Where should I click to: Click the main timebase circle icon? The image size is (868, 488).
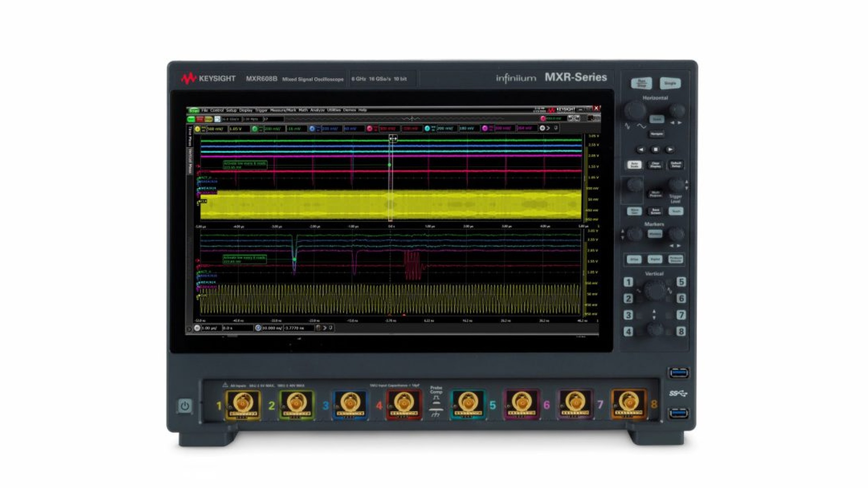(198, 328)
